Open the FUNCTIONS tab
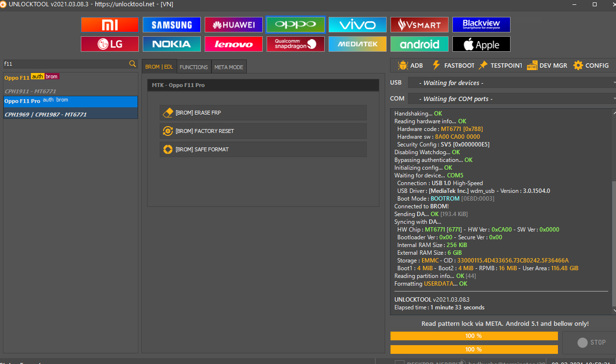The height and width of the screenshot is (364, 616). 194,67
